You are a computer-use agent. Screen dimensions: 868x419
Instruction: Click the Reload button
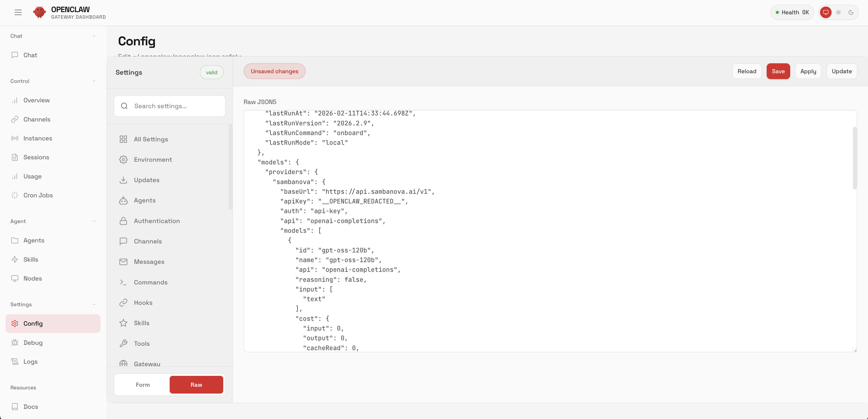point(747,71)
